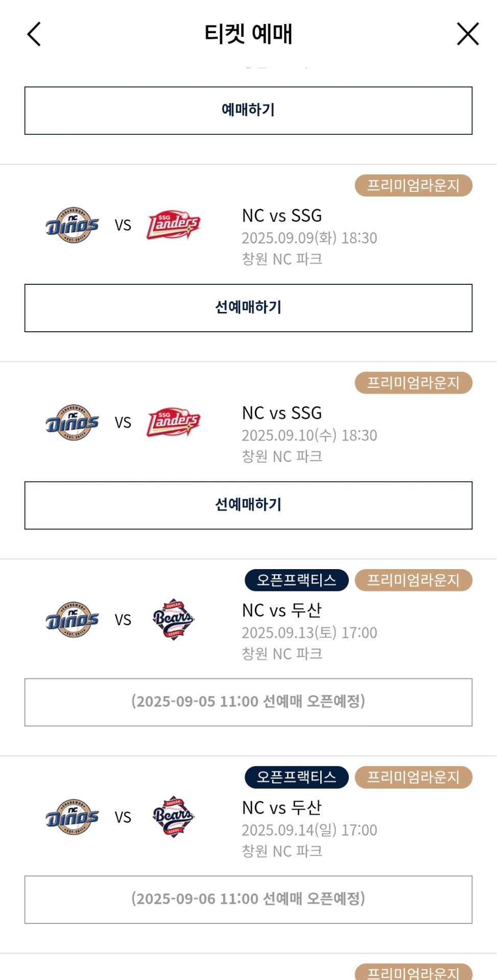This screenshot has width=497, height=980.
Task: Tap Doosan Bears logo in 09.14 game
Action: (173, 817)
